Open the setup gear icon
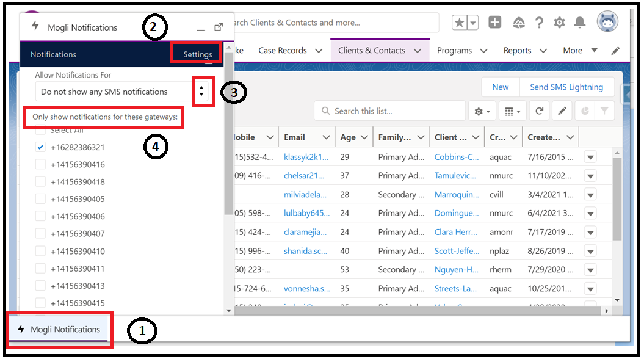This screenshot has height=359, width=644. tap(559, 23)
